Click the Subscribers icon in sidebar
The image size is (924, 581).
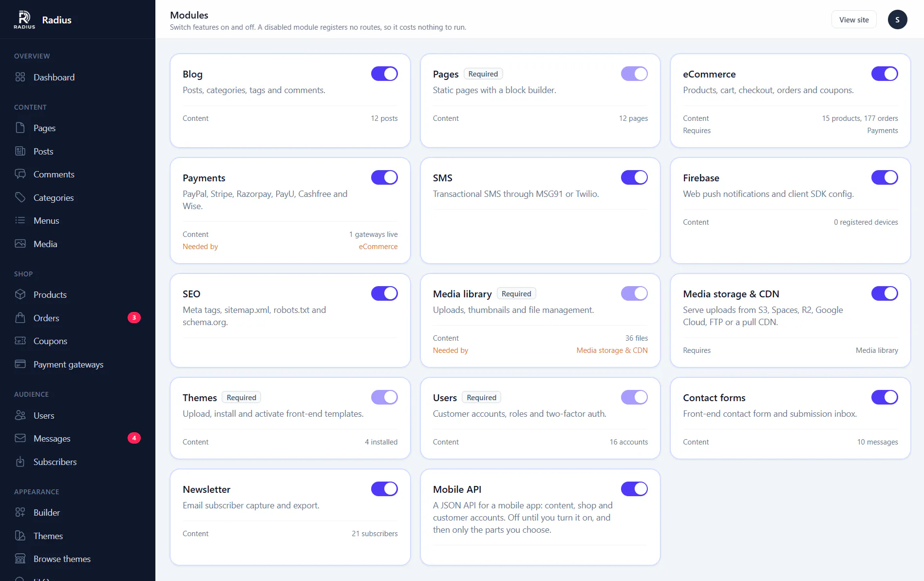20,462
